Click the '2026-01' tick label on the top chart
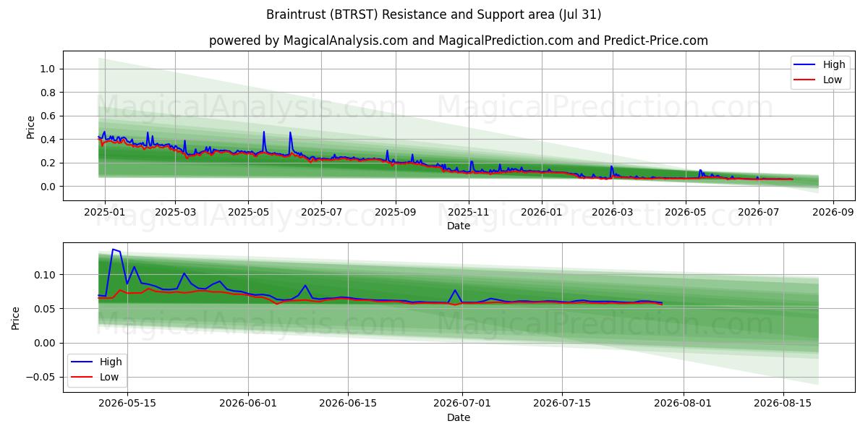Image resolution: width=868 pixels, height=434 pixels. [541, 212]
